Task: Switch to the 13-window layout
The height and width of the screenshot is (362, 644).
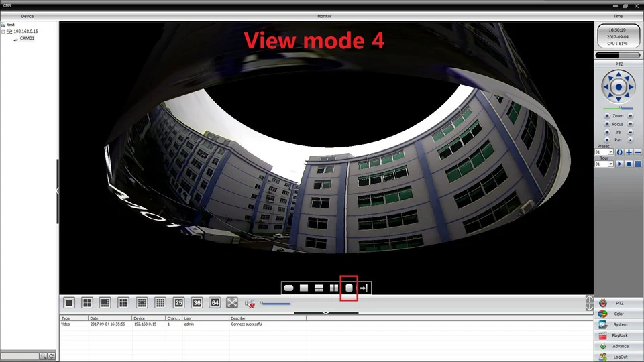Action: [x=142, y=303]
